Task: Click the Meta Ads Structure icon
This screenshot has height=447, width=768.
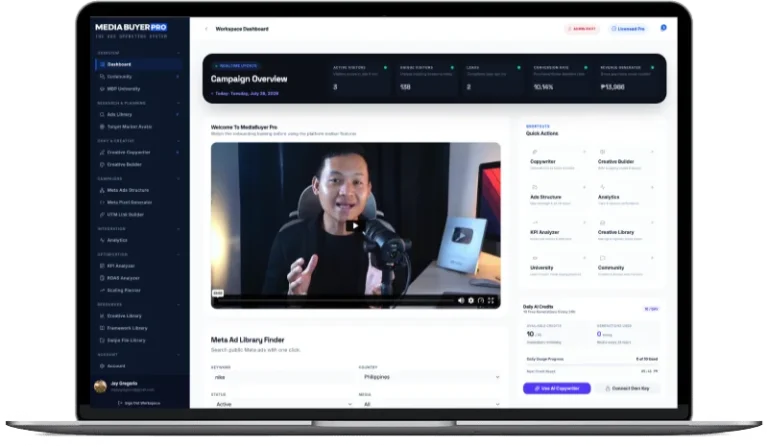Action: tap(102, 190)
